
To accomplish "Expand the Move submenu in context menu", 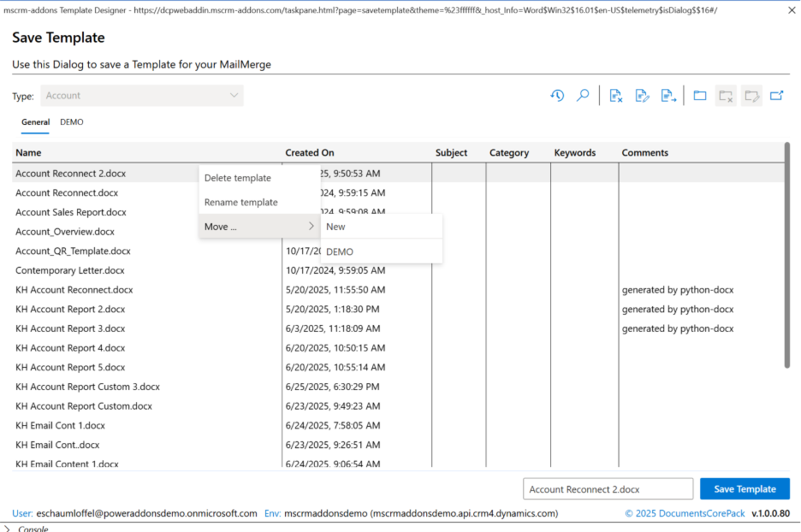I will (x=259, y=227).
